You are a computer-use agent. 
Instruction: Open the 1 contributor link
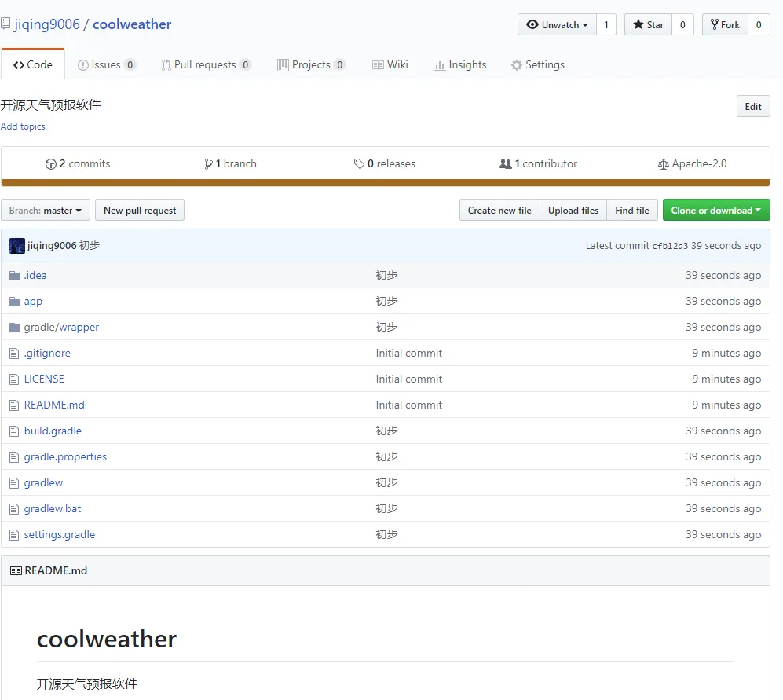(x=538, y=164)
